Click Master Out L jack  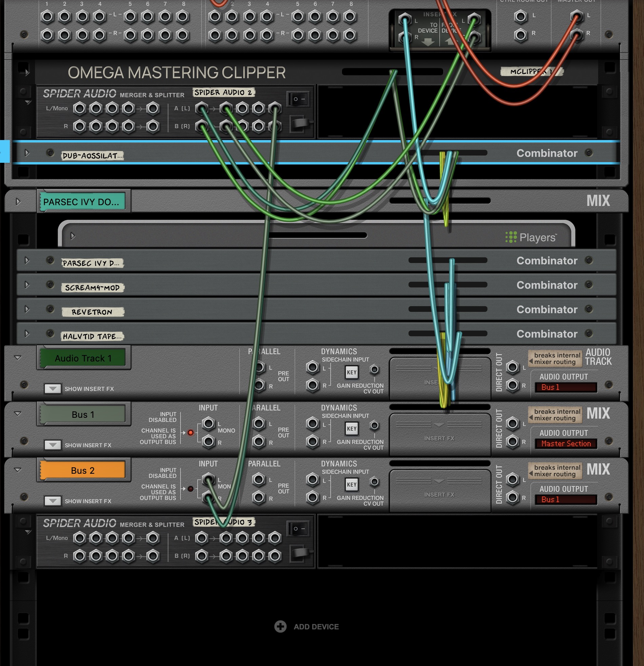[577, 16]
